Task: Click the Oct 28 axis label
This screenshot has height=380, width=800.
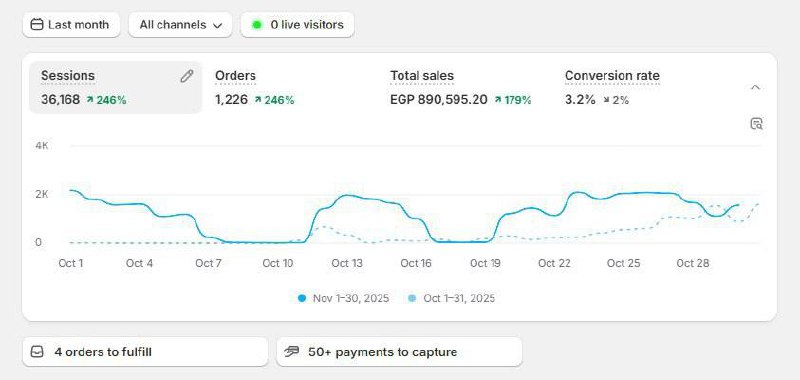Action: point(692,263)
